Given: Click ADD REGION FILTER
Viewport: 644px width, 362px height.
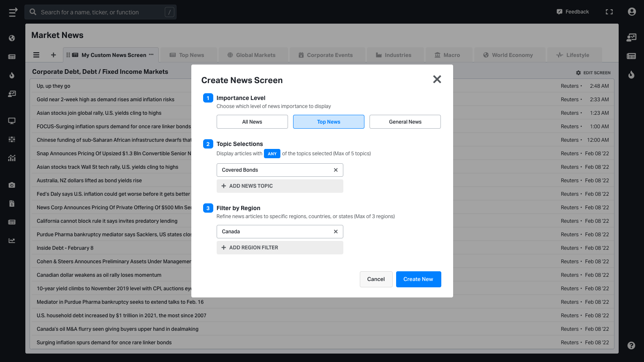Looking at the screenshot, I should 280,248.
